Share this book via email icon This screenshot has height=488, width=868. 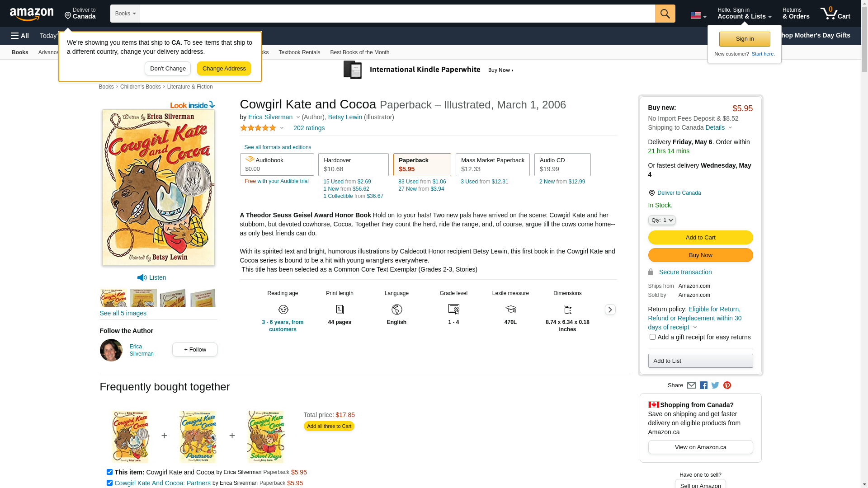click(x=691, y=385)
